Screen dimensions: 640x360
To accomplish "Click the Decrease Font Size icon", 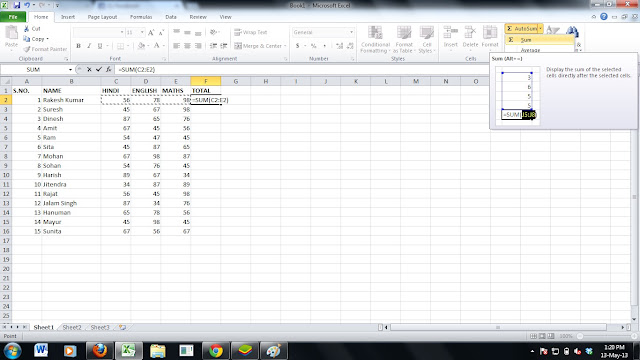I will click(x=161, y=32).
